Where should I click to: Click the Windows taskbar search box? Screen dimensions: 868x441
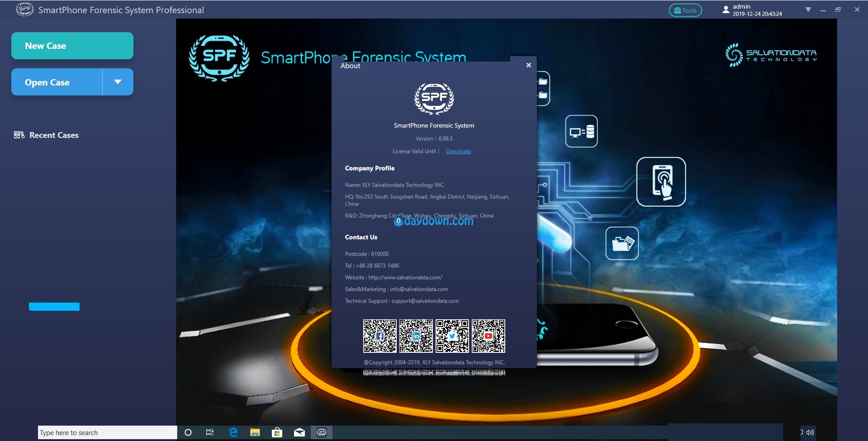click(x=107, y=432)
